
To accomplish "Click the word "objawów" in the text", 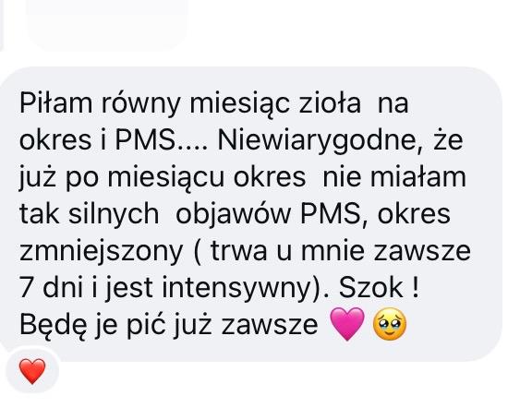I will [233, 214].
